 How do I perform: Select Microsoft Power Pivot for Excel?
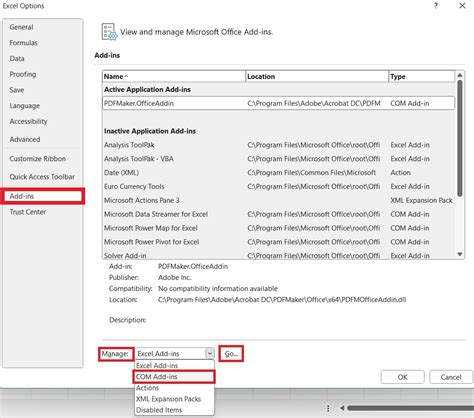click(279, 242)
